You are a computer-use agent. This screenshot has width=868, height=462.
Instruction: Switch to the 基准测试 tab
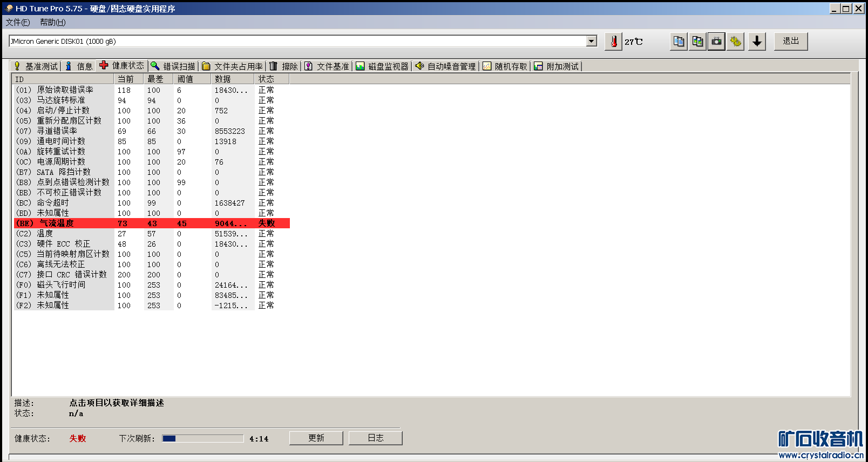(x=36, y=66)
